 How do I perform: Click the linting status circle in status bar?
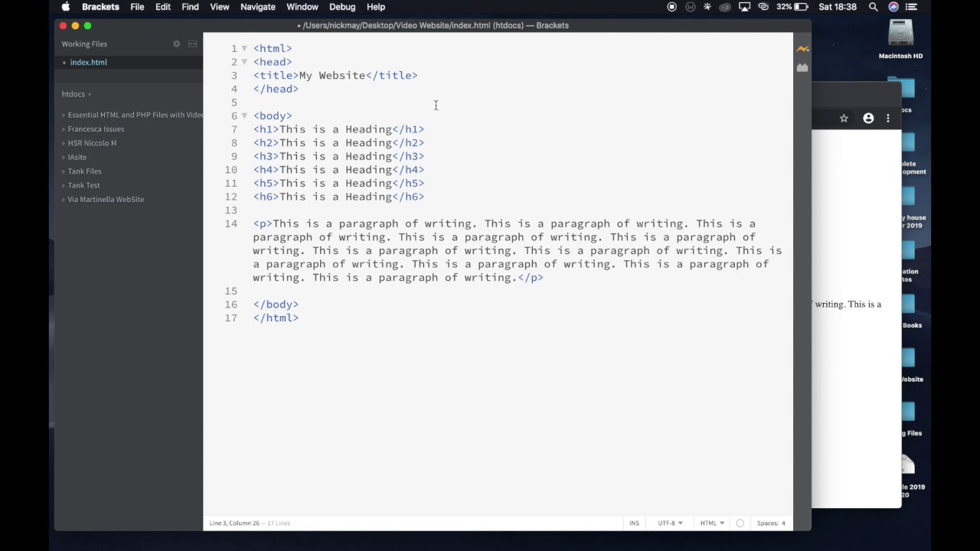[x=740, y=523]
